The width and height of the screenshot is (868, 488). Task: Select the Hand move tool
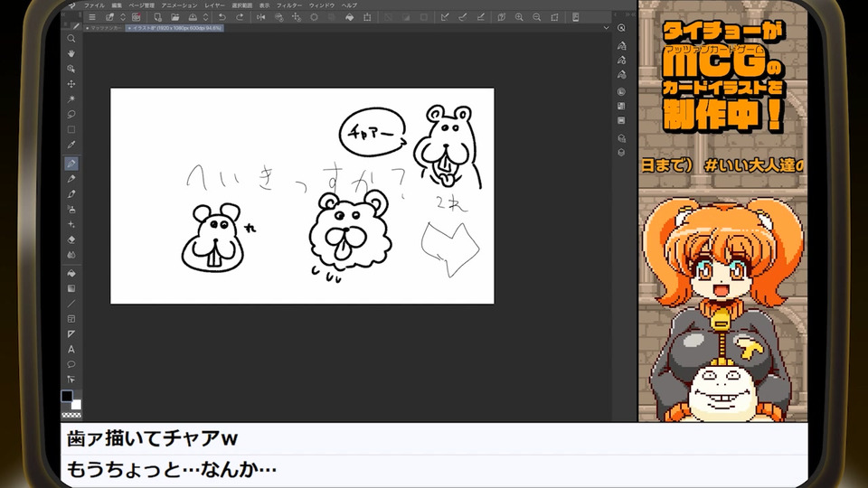[x=71, y=53]
